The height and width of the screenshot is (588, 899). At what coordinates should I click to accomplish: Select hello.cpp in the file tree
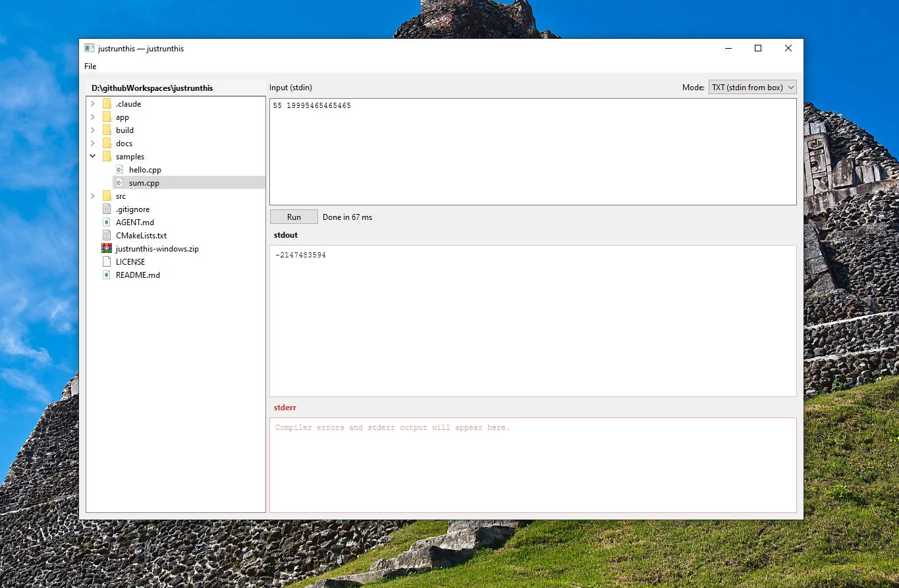pos(145,170)
